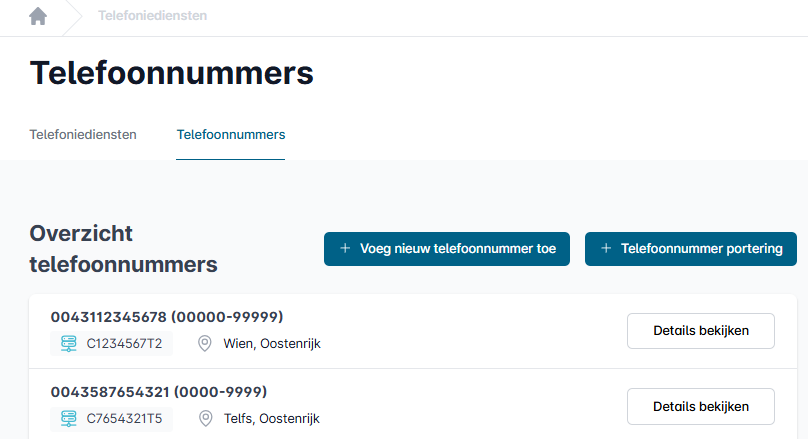Click the Telfs, Oostenrijk location text
Viewport: 808px width, 439px height.
click(x=272, y=419)
